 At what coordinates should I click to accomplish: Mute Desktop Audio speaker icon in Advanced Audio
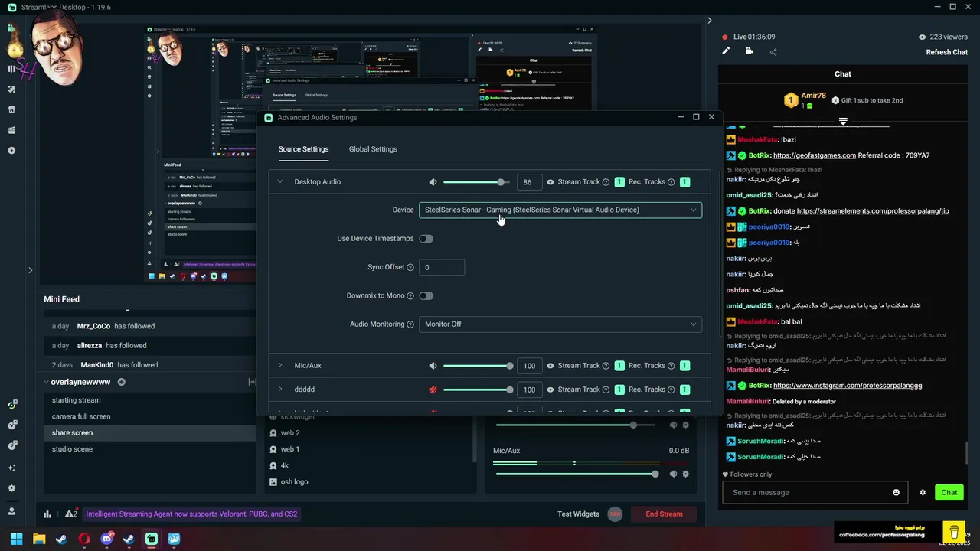[x=433, y=182]
